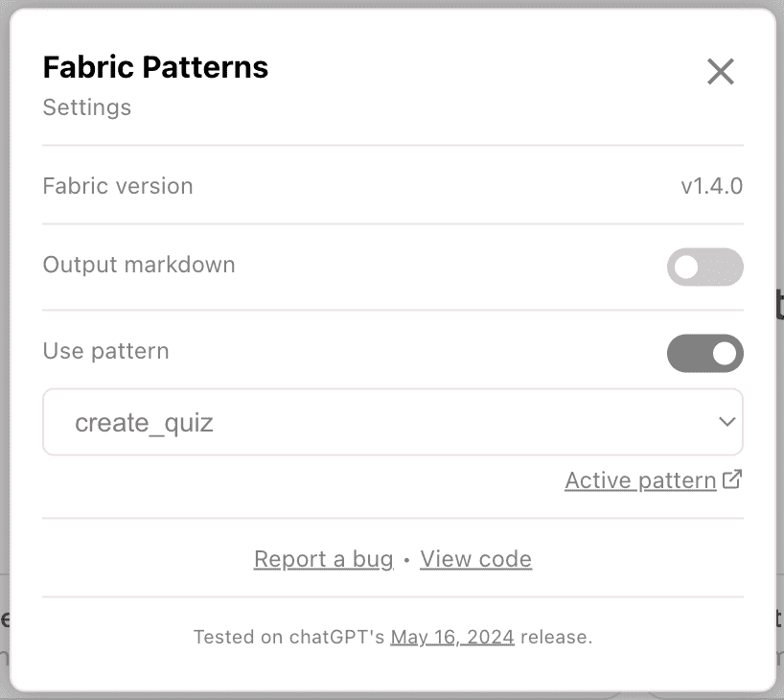Click the v1.4.0 version number

(711, 186)
